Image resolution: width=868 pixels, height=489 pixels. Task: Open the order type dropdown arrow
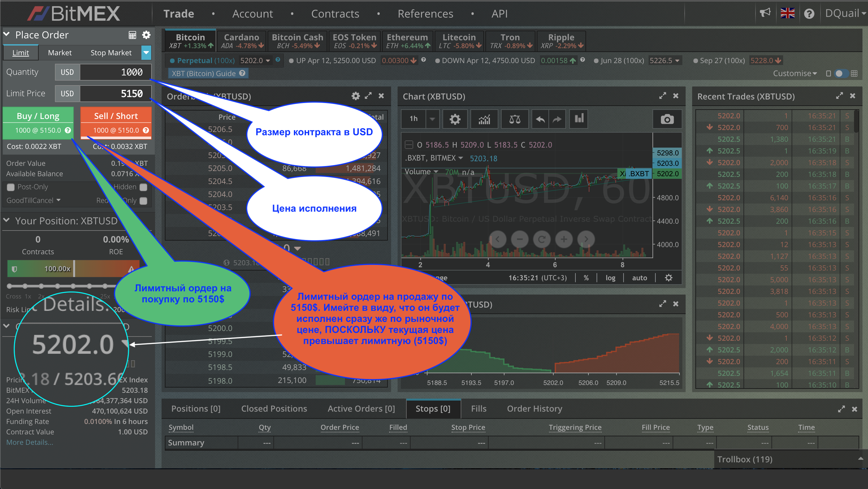[x=146, y=53]
